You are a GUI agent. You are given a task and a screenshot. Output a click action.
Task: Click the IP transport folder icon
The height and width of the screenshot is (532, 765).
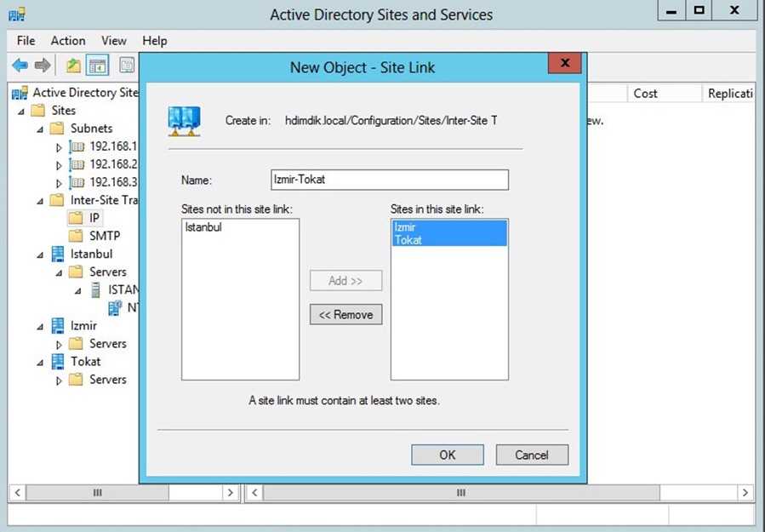[76, 218]
